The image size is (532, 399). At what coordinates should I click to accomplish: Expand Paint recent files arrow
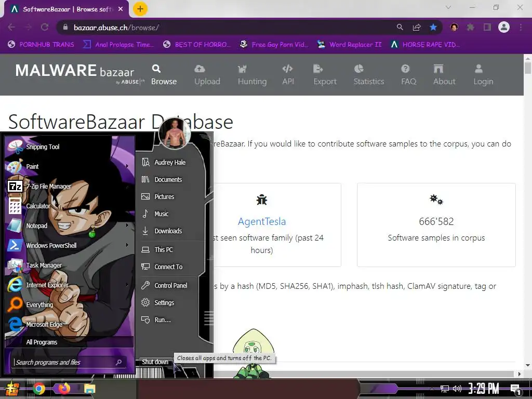click(127, 166)
